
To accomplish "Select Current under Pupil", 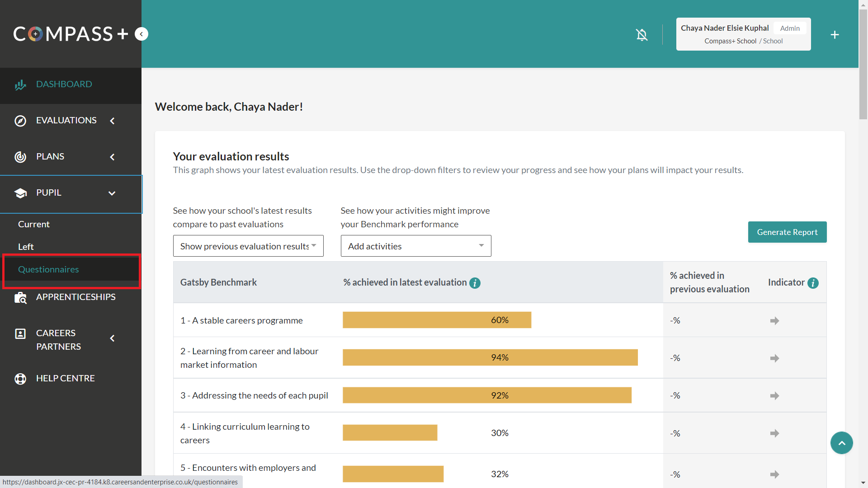I will tap(34, 224).
